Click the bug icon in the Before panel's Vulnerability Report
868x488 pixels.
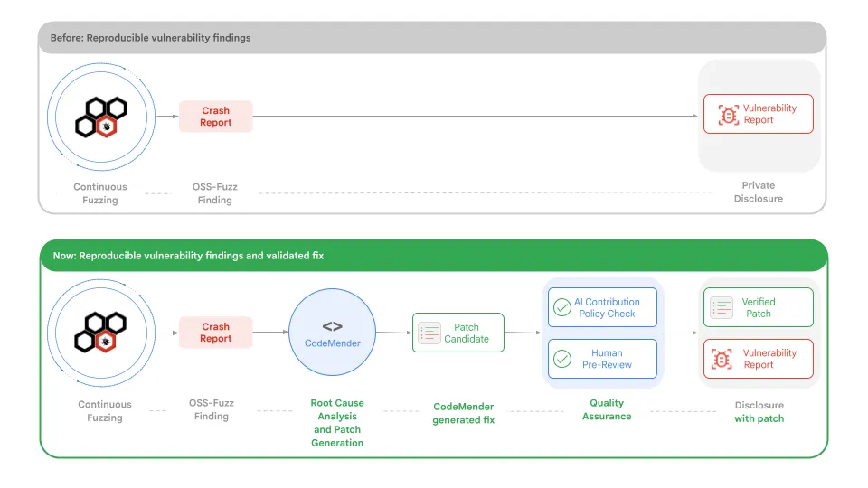(729, 115)
